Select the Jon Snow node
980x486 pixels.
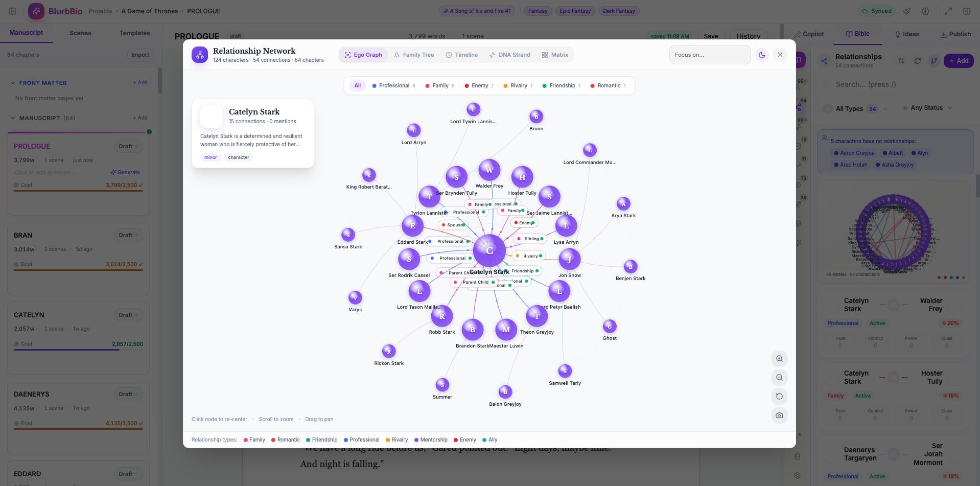click(x=569, y=260)
